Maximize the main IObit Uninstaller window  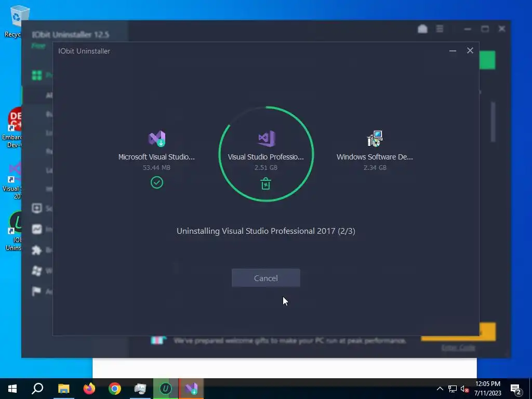(x=485, y=29)
